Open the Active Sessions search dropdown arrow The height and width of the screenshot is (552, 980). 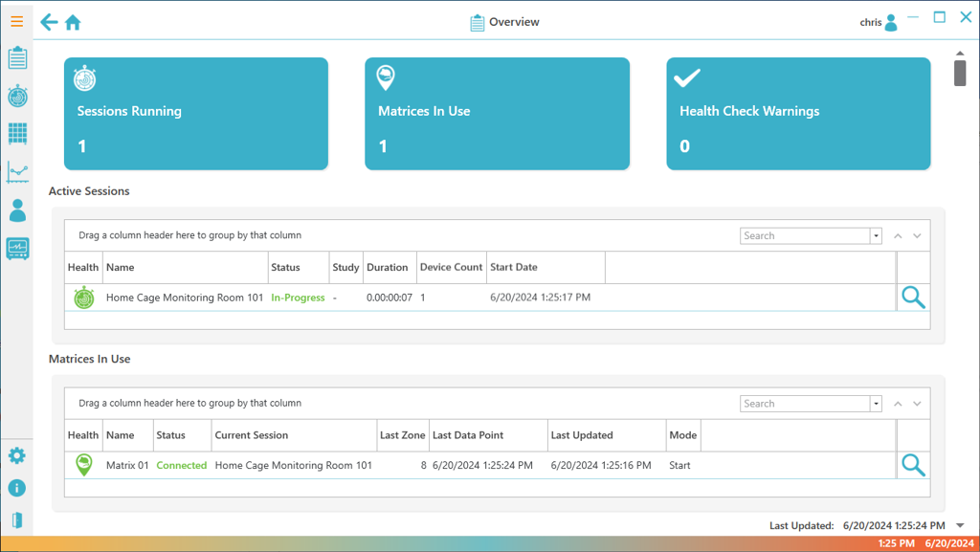[x=877, y=236]
